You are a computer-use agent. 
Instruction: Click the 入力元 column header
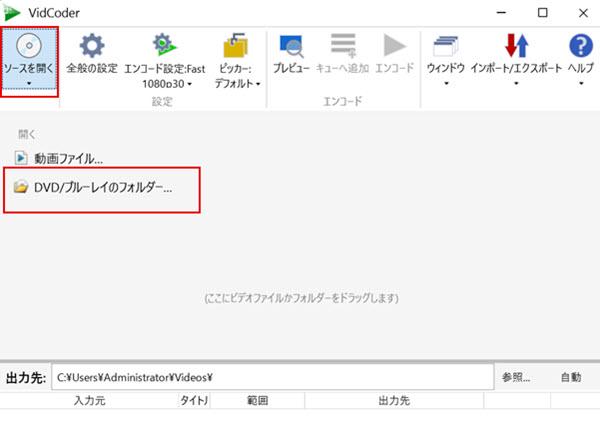[89, 401]
